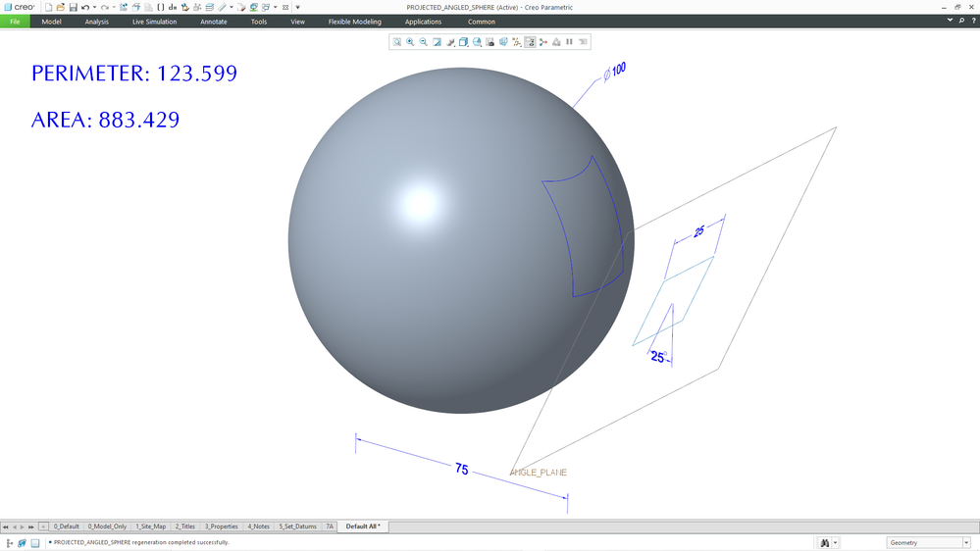Open a file using the folder icon

click(x=61, y=8)
